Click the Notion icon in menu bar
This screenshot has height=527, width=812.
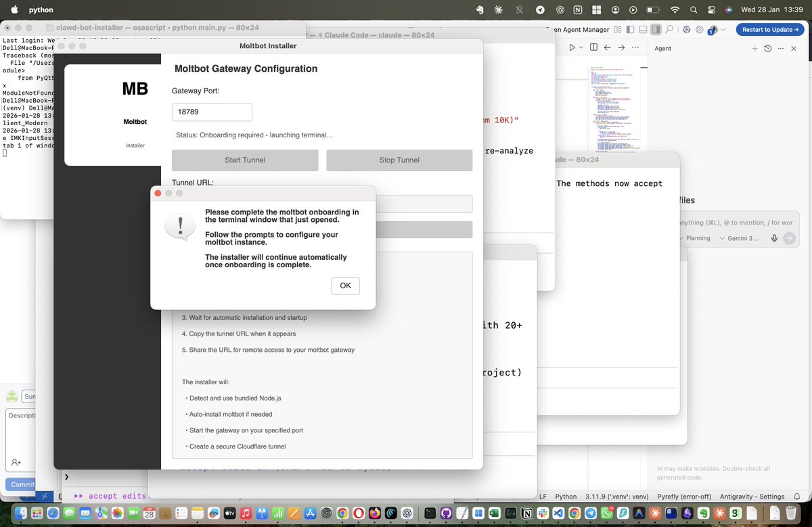[x=578, y=10]
